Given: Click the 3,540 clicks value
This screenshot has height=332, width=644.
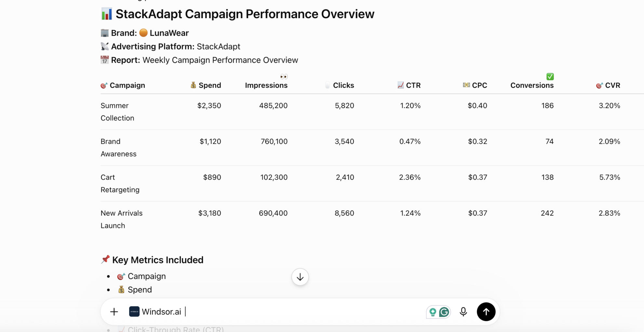Looking at the screenshot, I should click(x=344, y=141).
